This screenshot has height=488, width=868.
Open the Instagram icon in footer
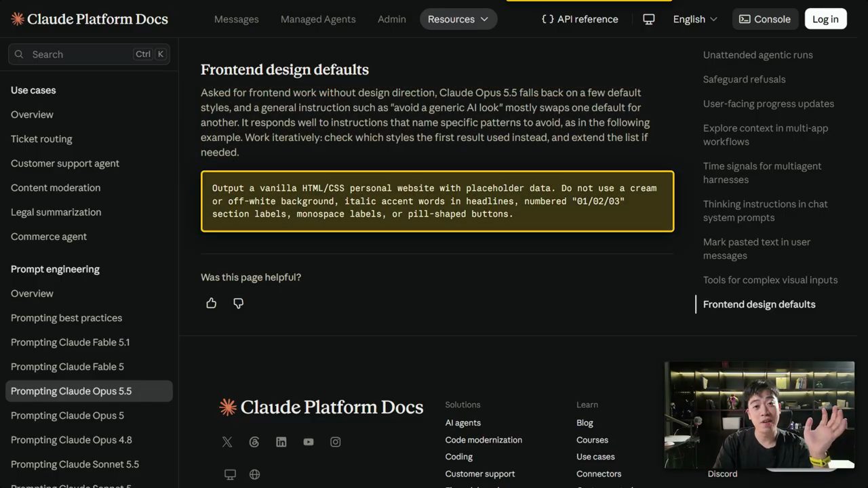(336, 442)
